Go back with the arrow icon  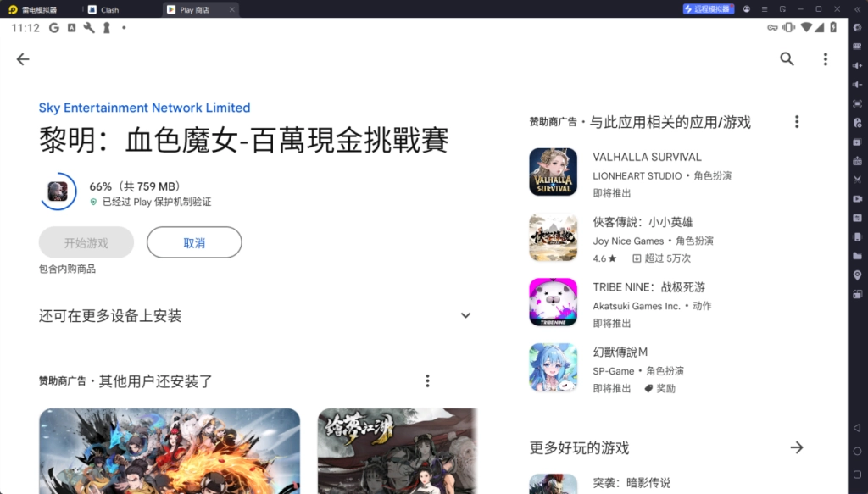pyautogui.click(x=23, y=59)
